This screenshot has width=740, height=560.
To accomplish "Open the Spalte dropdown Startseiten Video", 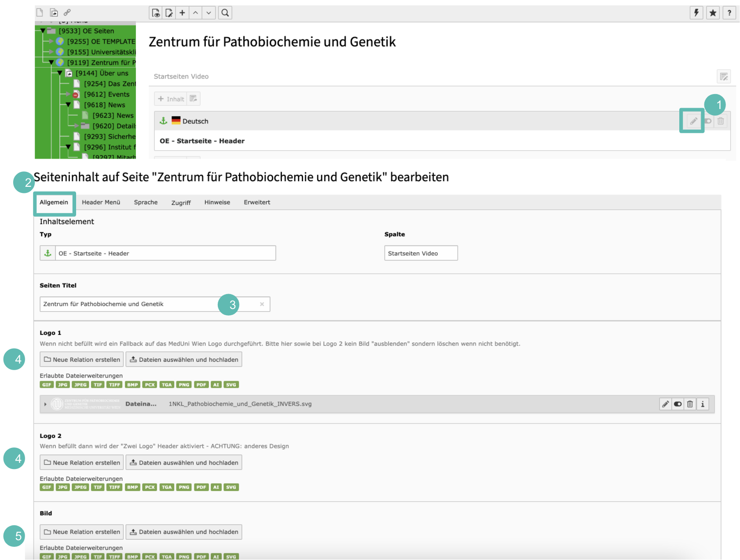I will tap(421, 253).
